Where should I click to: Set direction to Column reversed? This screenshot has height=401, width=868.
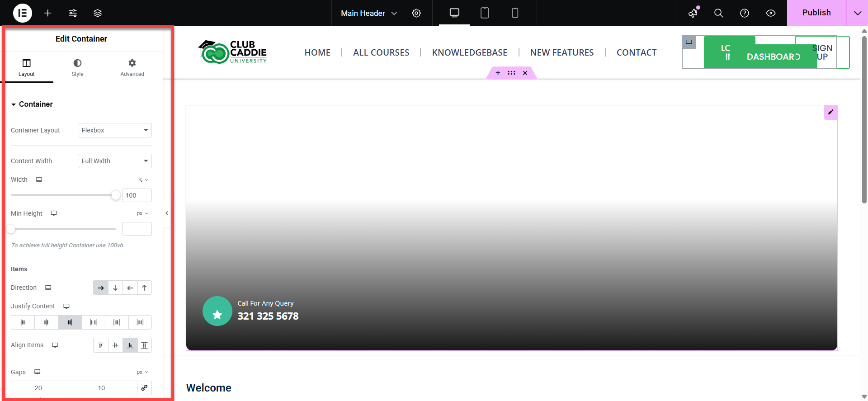(144, 288)
